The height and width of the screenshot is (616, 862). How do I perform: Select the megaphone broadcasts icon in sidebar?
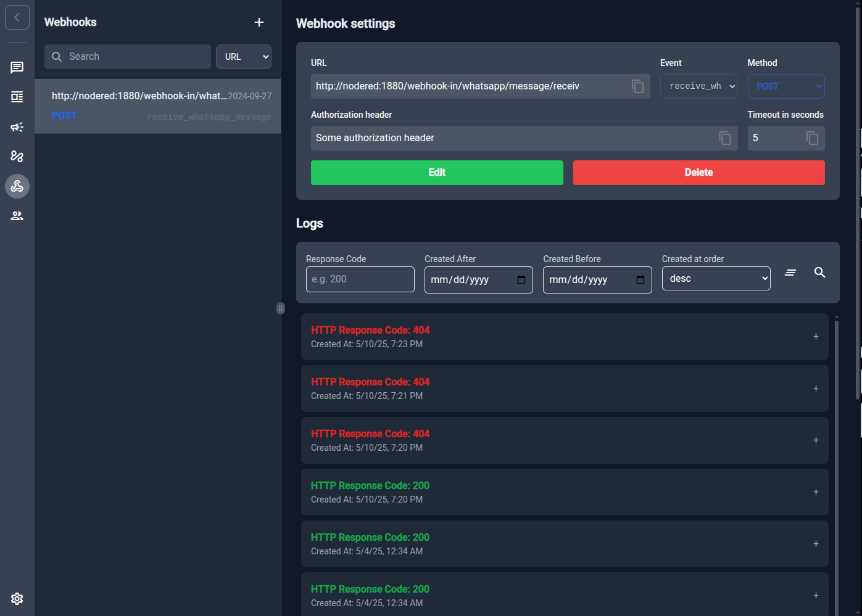17,127
